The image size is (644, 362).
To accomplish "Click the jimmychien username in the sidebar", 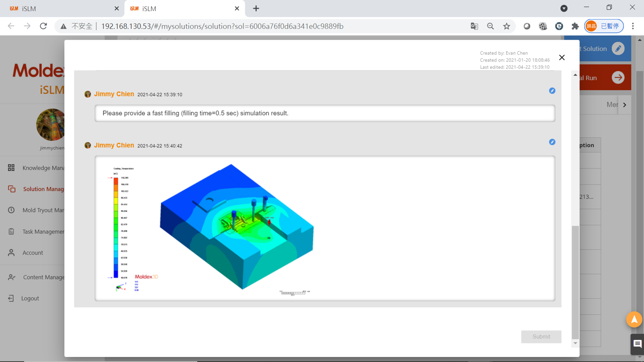I will pos(52,148).
